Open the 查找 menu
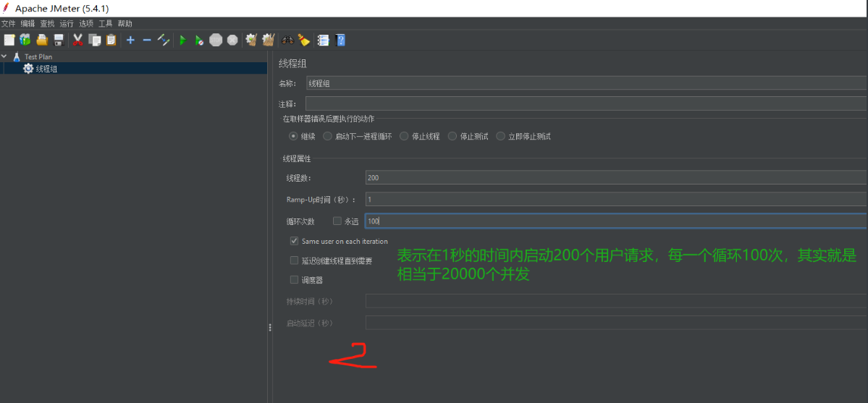868x403 pixels. 47,24
